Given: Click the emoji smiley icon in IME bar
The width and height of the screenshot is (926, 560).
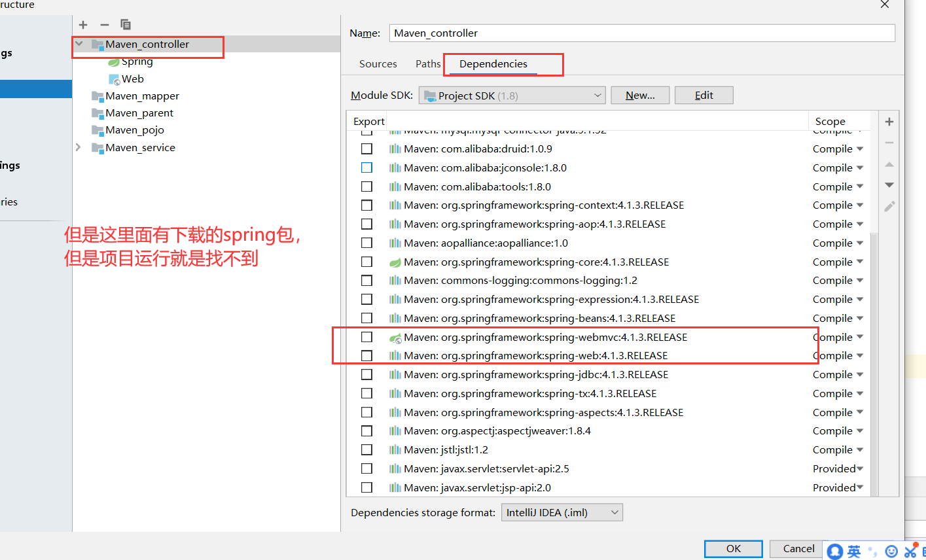Looking at the screenshot, I should click(x=891, y=551).
